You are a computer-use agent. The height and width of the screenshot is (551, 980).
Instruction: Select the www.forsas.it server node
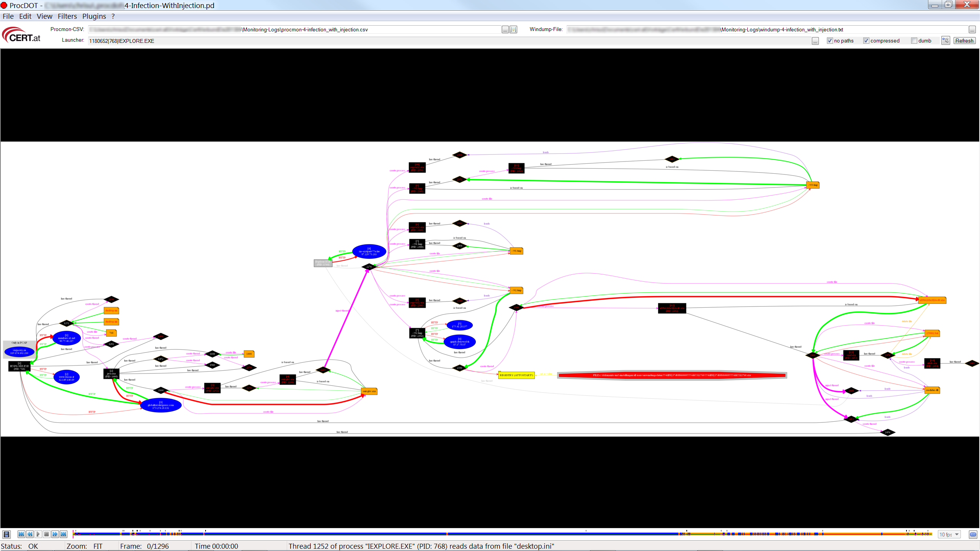click(67, 377)
